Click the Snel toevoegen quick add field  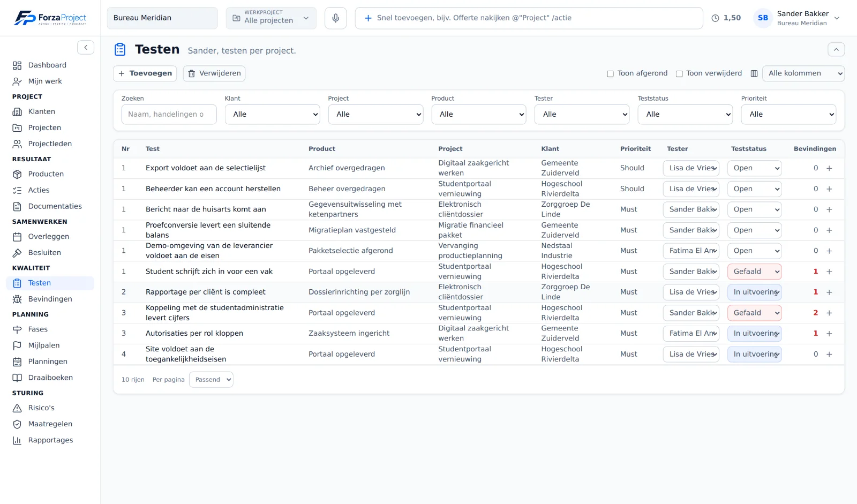[529, 18]
